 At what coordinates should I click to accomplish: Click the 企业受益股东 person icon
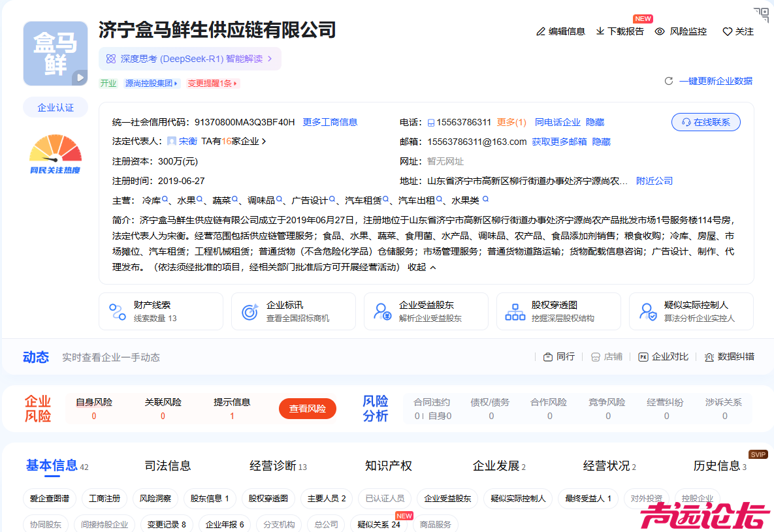pos(383,312)
